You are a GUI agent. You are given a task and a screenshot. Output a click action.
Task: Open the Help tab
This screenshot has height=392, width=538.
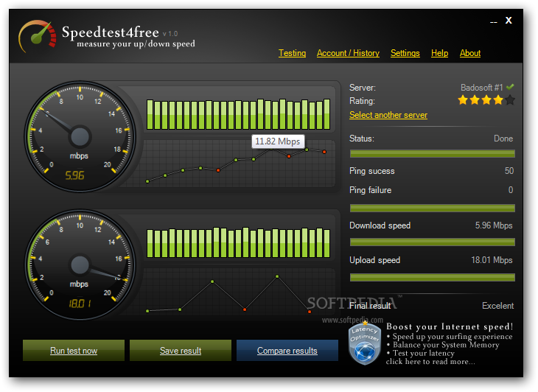(x=439, y=53)
